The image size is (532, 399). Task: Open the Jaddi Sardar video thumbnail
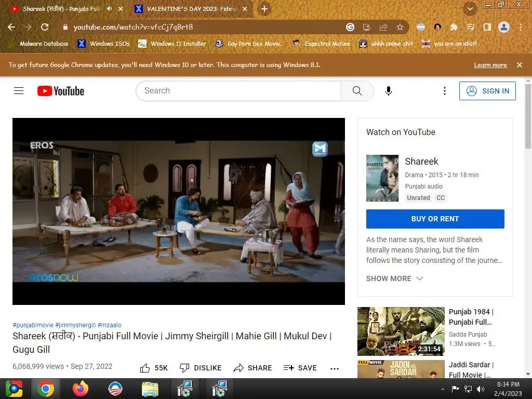coord(401,369)
